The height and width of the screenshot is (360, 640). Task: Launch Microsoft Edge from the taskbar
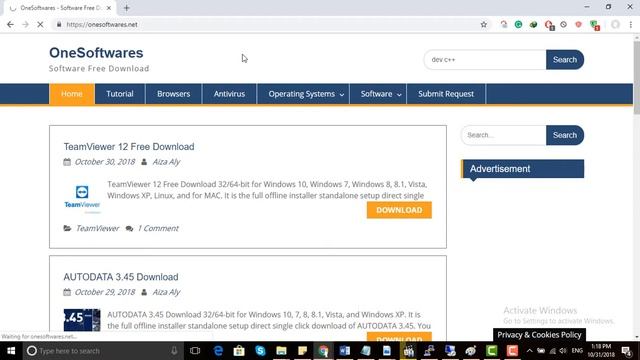point(218,351)
